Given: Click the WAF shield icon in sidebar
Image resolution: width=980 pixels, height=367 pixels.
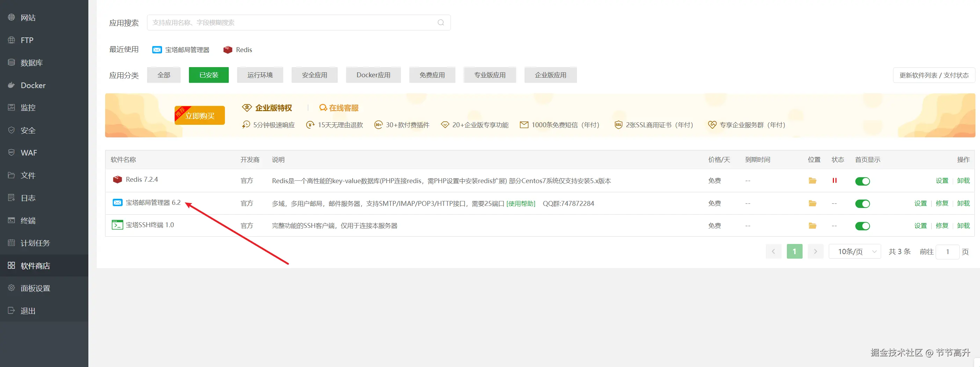Looking at the screenshot, I should tap(12, 153).
